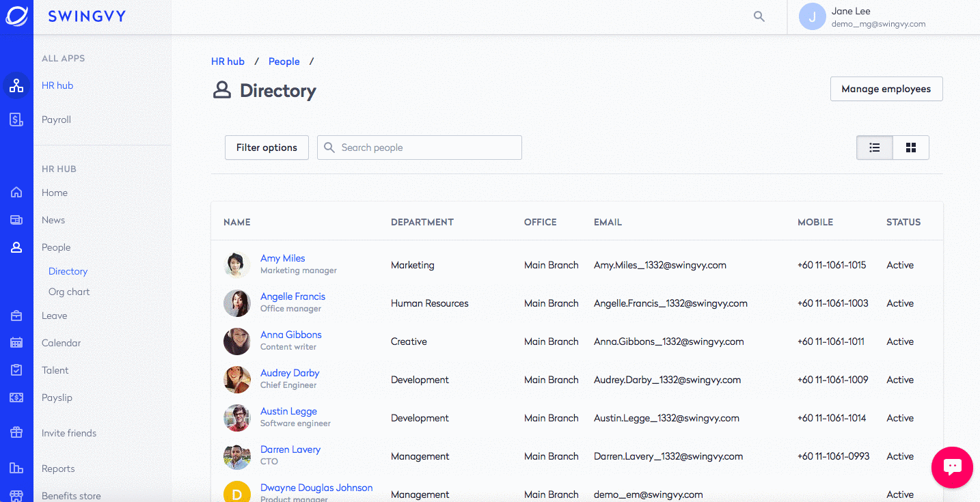Image resolution: width=980 pixels, height=502 pixels.
Task: Open search with the magnifier icon
Action: 759,16
